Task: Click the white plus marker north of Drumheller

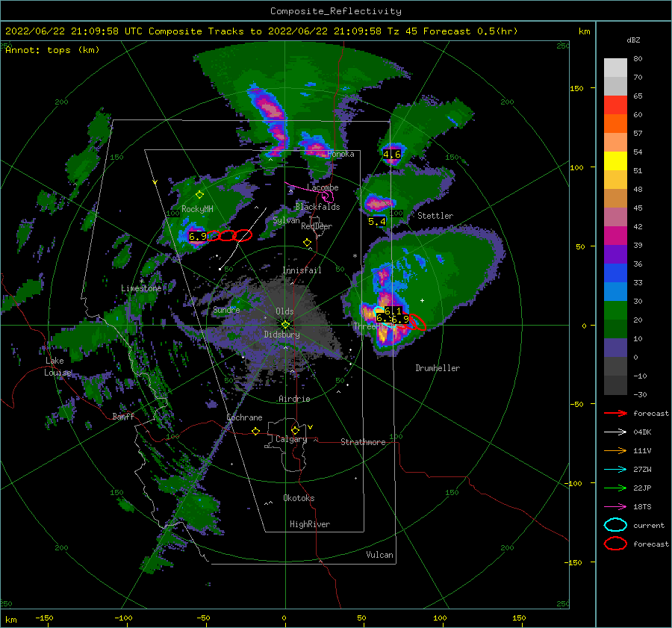Action: [422, 300]
